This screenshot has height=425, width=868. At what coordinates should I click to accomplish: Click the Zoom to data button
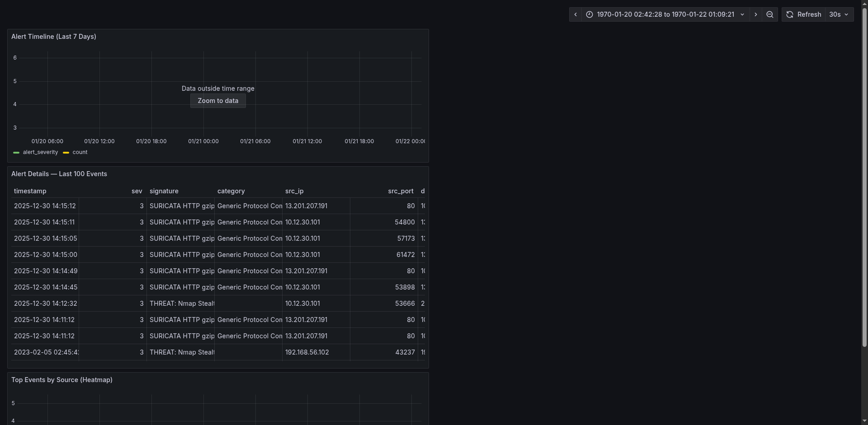(218, 101)
